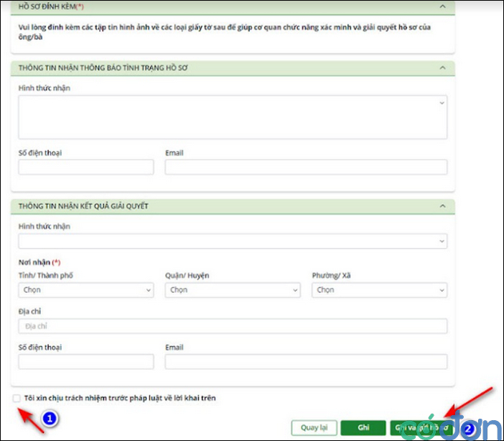Open the first Hình thức nhận listbox
The image size is (504, 441).
[x=233, y=117]
